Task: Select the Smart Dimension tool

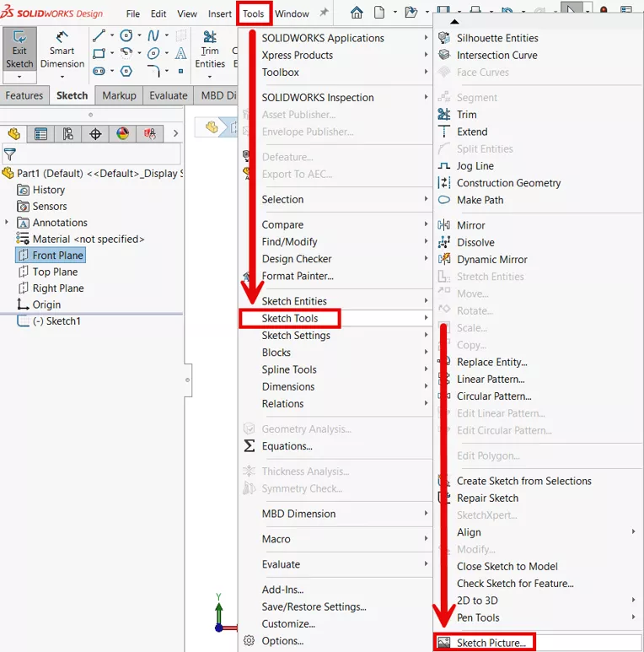Action: pos(62,50)
